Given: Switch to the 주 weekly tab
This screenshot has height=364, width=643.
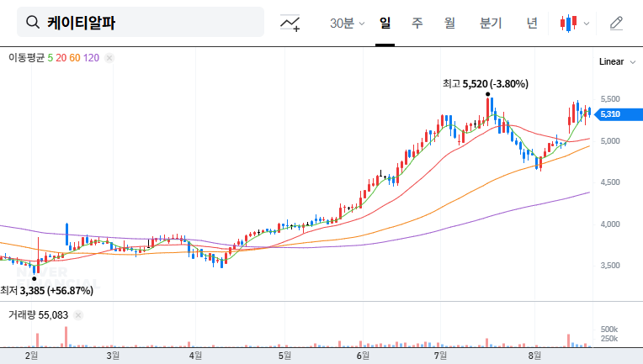Looking at the screenshot, I should (417, 23).
